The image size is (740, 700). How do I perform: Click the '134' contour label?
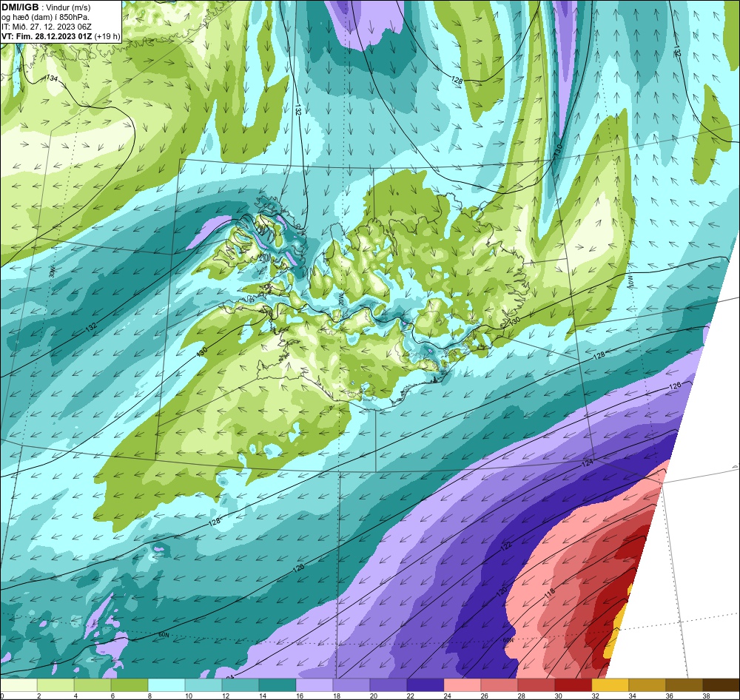(52, 78)
